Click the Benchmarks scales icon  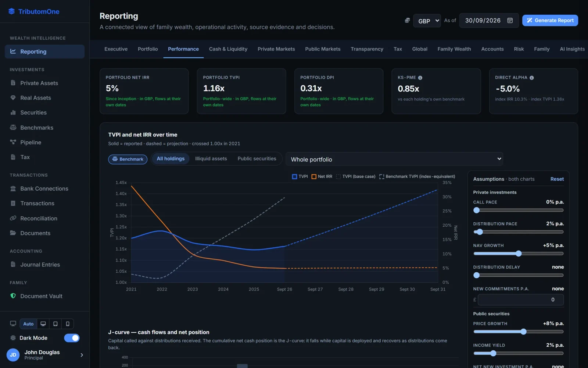click(x=13, y=127)
